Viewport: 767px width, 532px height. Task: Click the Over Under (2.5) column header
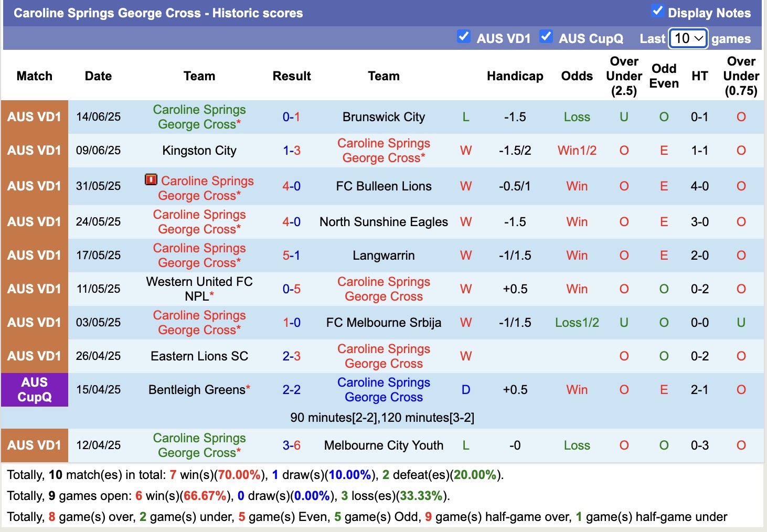point(624,76)
